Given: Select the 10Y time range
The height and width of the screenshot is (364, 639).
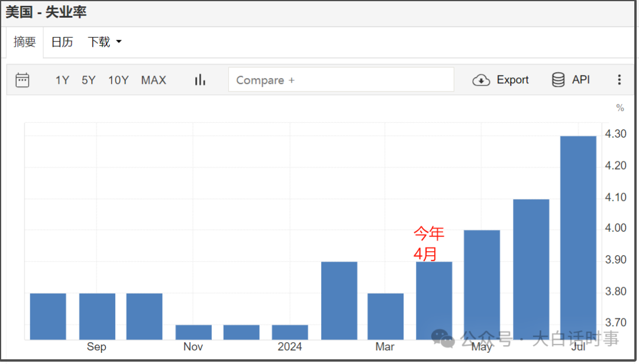Looking at the screenshot, I should [118, 80].
